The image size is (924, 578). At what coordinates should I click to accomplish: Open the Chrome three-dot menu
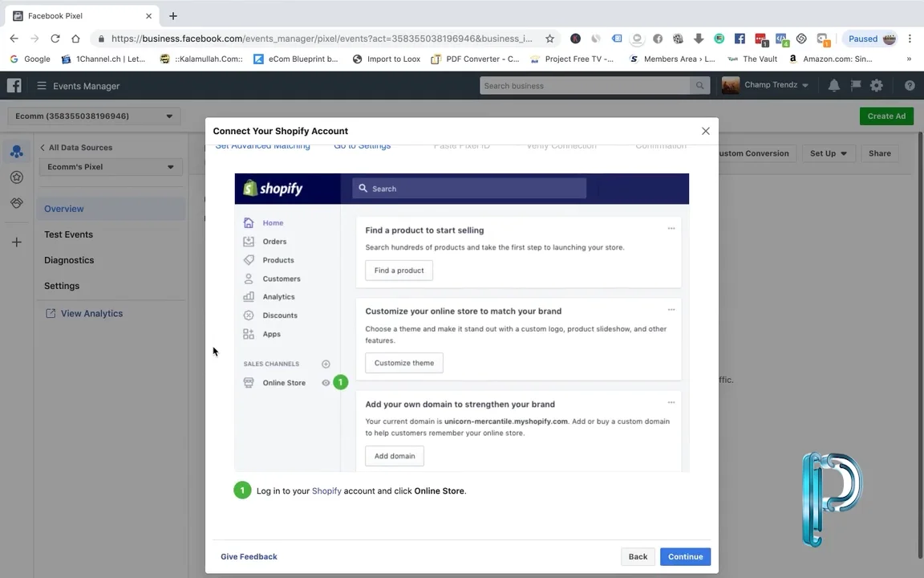click(910, 39)
